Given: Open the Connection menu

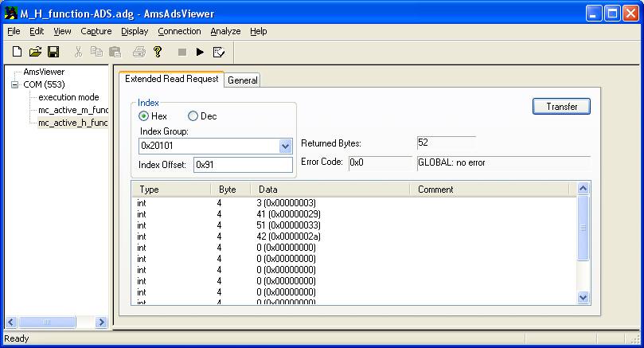Looking at the screenshot, I should 179,31.
